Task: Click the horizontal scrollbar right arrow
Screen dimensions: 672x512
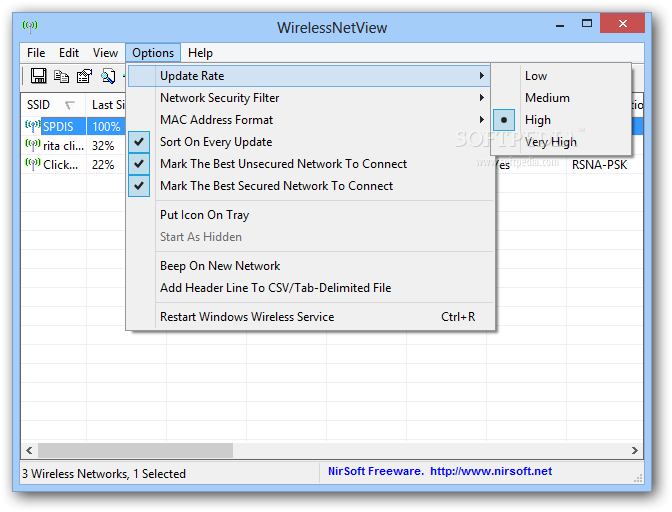Action: click(x=635, y=450)
